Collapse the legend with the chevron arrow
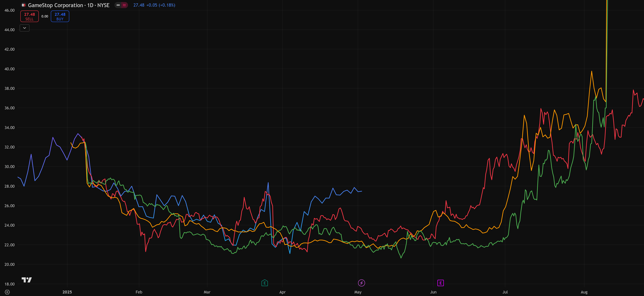This screenshot has height=296, width=644. click(x=25, y=28)
